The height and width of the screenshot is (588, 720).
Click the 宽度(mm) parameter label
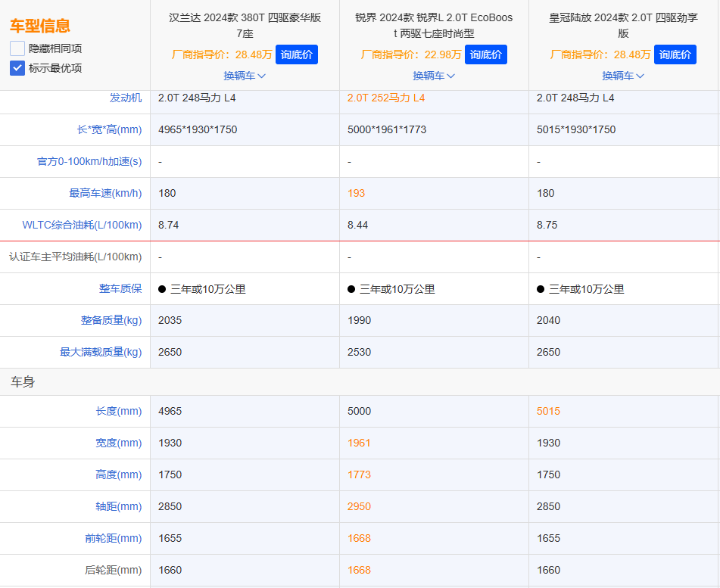pyautogui.click(x=119, y=443)
